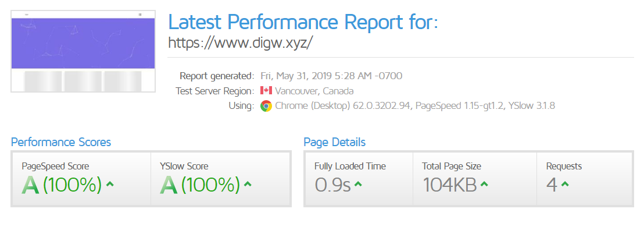Click the Report generated label
644x230 pixels.
click(x=217, y=76)
